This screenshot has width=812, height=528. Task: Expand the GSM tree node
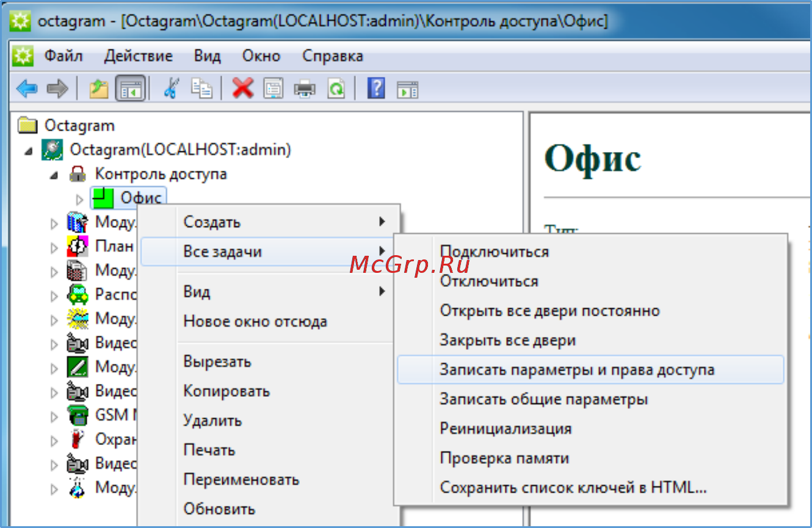click(55, 416)
